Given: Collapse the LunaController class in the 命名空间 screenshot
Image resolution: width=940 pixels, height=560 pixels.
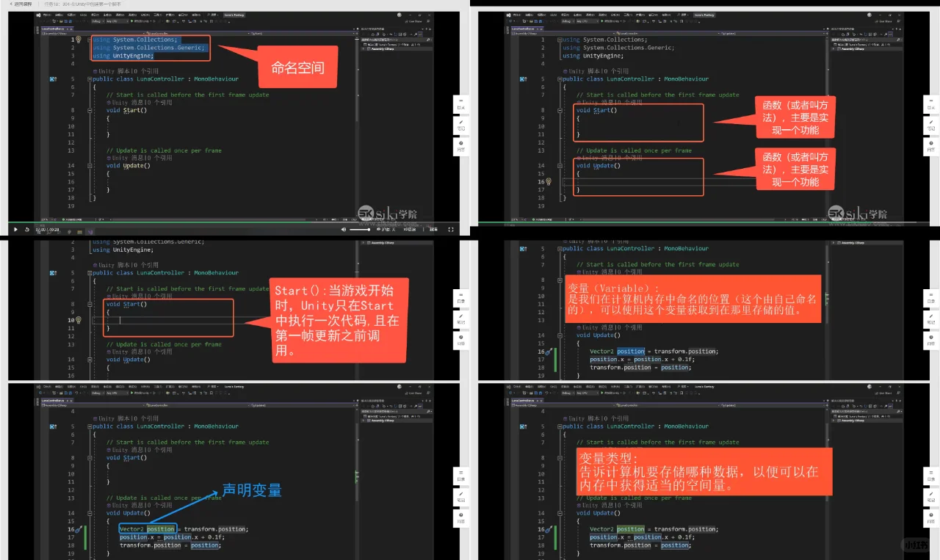Looking at the screenshot, I should [x=90, y=79].
